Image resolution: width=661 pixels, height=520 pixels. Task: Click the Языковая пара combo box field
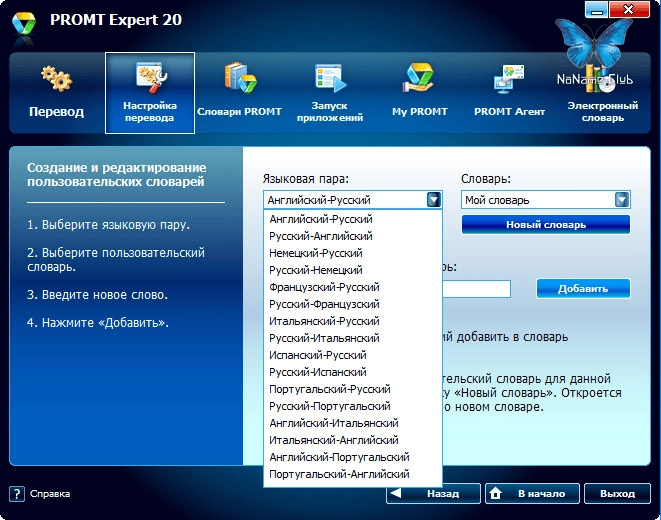(x=352, y=200)
